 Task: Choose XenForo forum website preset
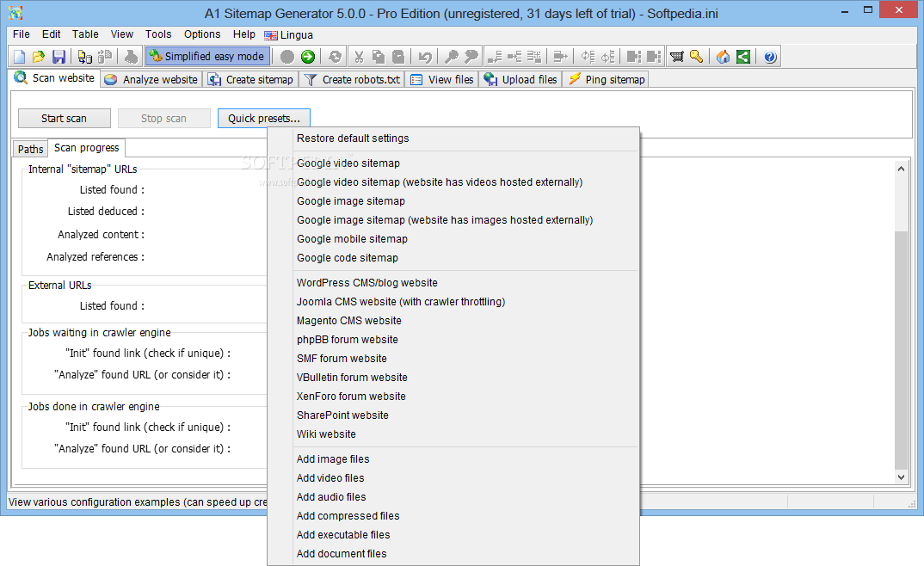click(351, 396)
